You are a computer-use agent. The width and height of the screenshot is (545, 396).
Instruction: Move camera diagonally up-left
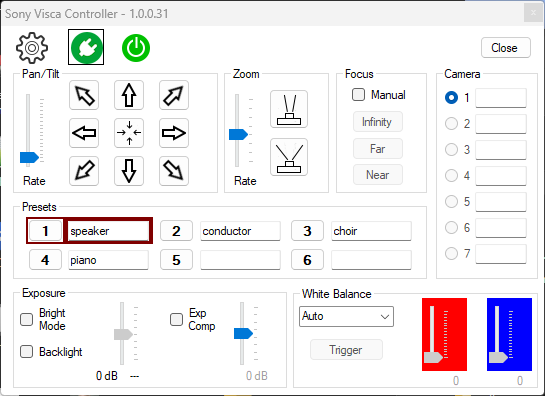coord(84,95)
